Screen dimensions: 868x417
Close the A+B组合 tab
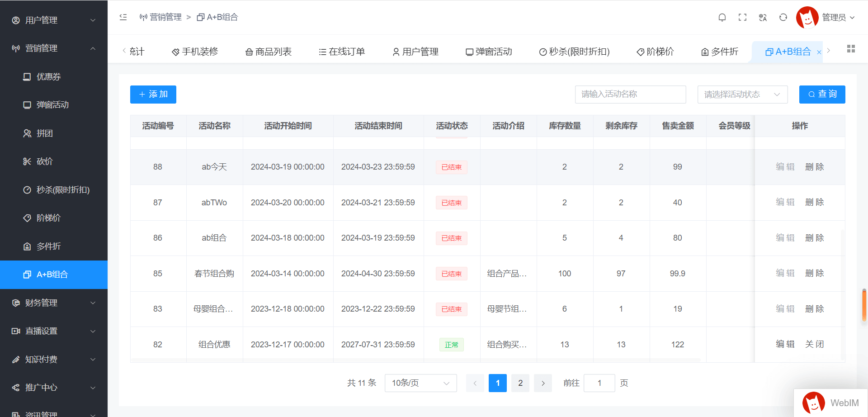tap(819, 52)
